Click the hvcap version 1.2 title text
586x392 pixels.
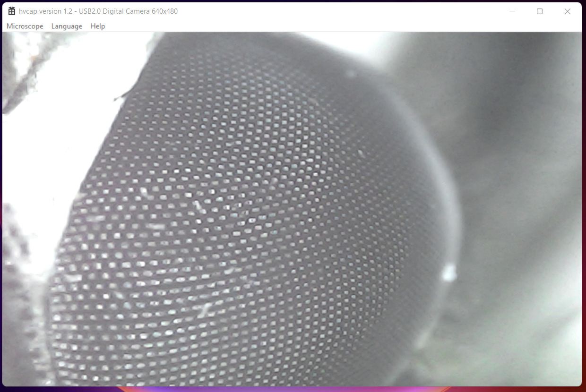pyautogui.click(x=98, y=11)
